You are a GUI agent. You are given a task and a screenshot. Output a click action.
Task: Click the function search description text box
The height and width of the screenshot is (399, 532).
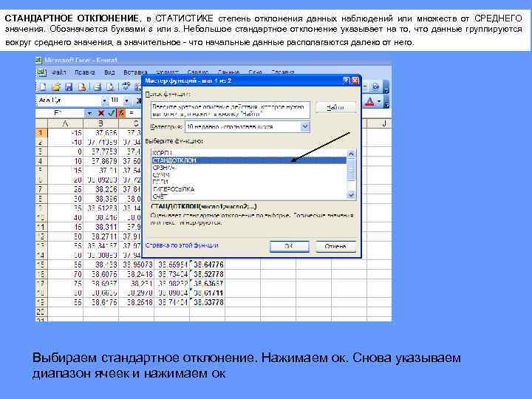(x=231, y=110)
